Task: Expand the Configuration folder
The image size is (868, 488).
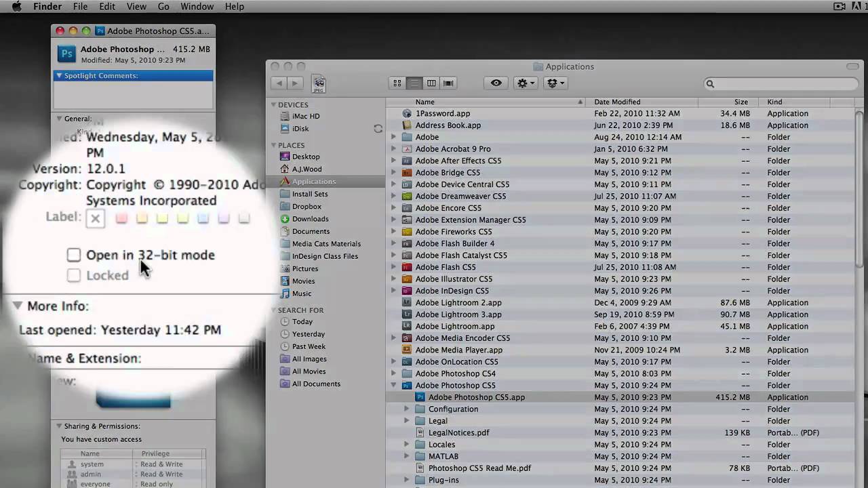Action: tap(407, 409)
